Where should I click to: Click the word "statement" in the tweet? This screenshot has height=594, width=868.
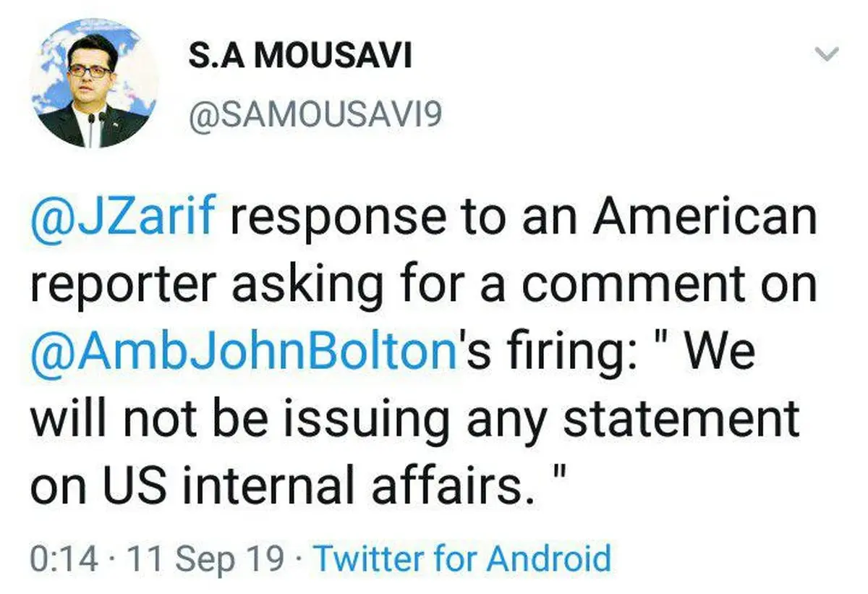click(681, 418)
